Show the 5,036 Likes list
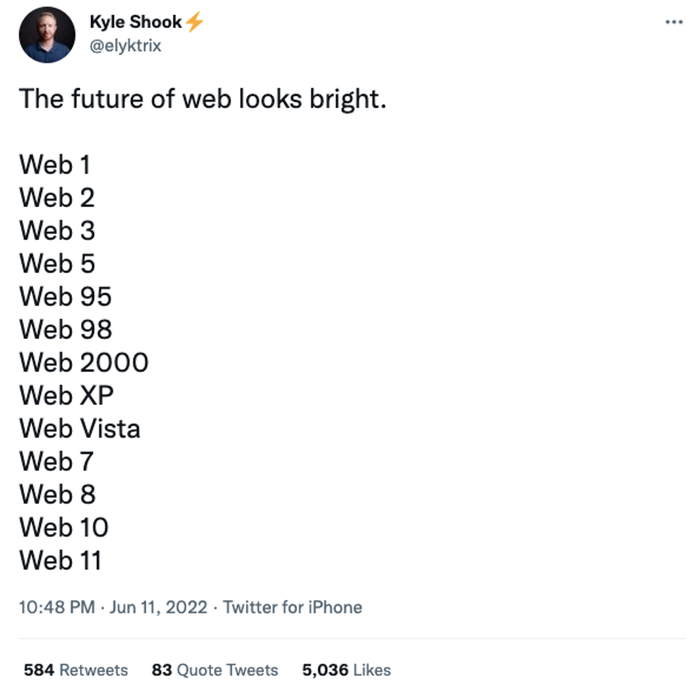Screen dimensions: 700x690 [x=346, y=670]
